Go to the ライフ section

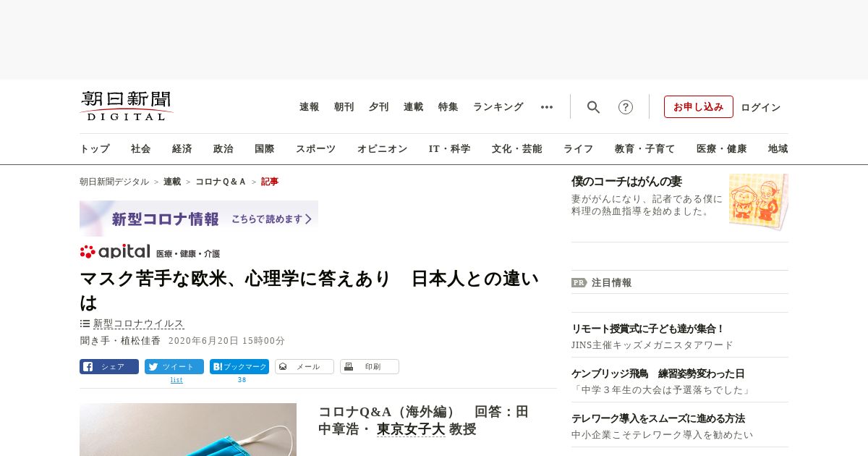tap(579, 149)
